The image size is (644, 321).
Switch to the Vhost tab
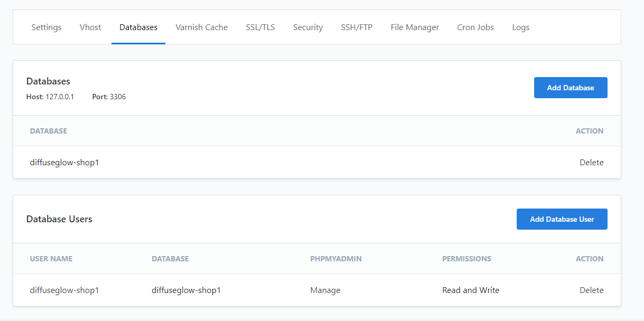point(90,27)
